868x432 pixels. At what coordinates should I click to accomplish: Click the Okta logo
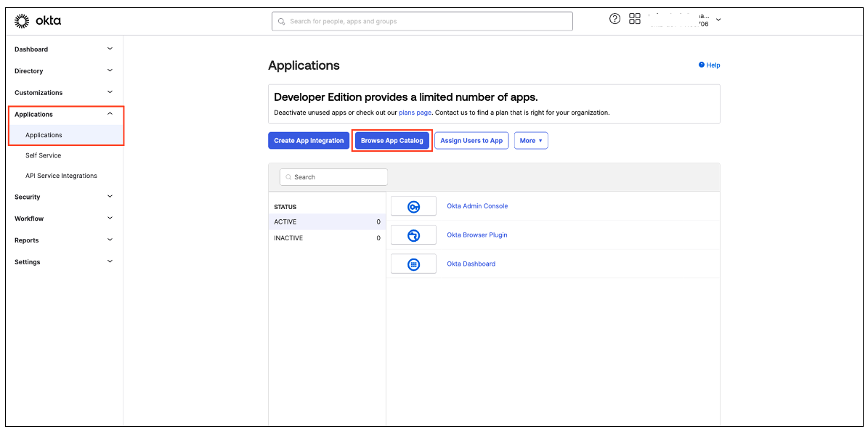click(38, 22)
